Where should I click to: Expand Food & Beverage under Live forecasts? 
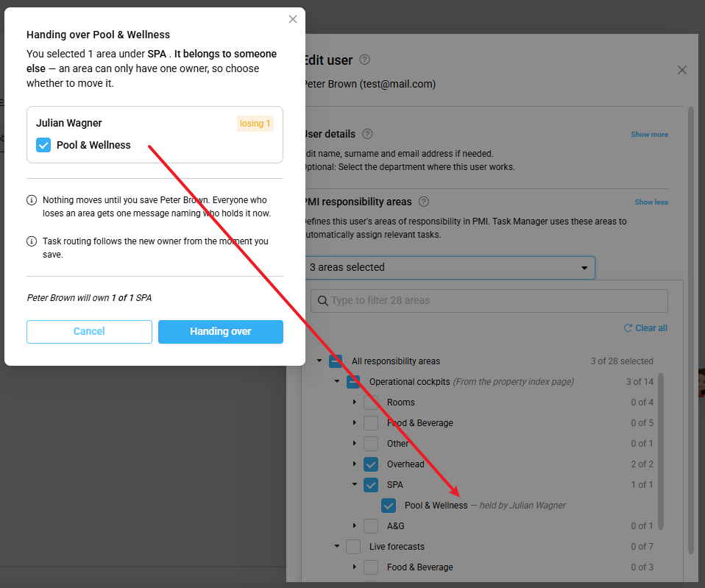(x=354, y=567)
